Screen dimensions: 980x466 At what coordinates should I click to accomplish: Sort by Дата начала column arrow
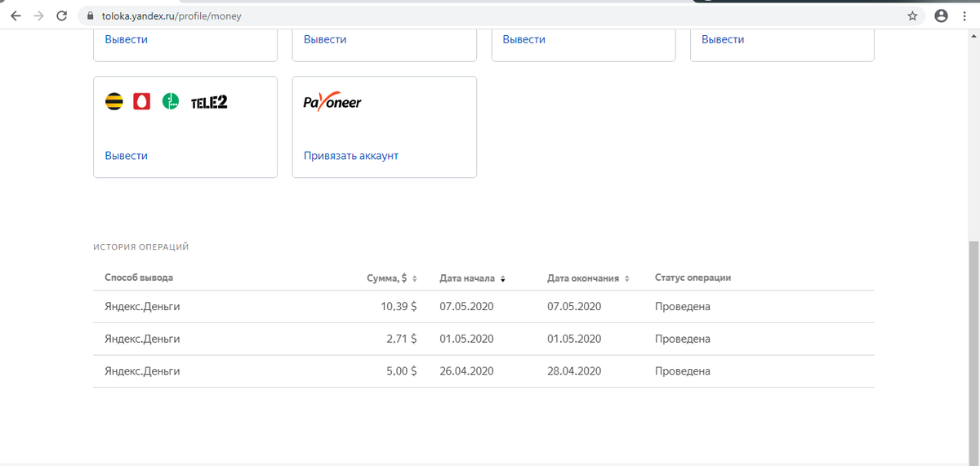[503, 278]
